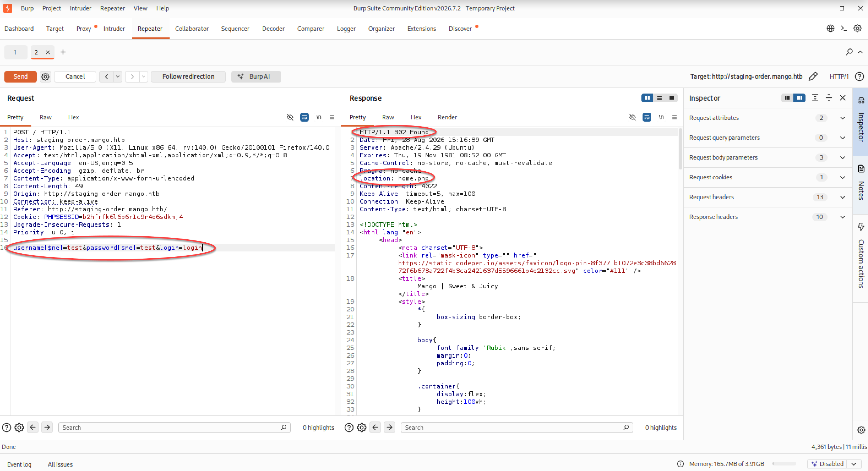Toggle hidden characters in Response pane
Screen dimensions: 868x471
[x=632, y=117]
